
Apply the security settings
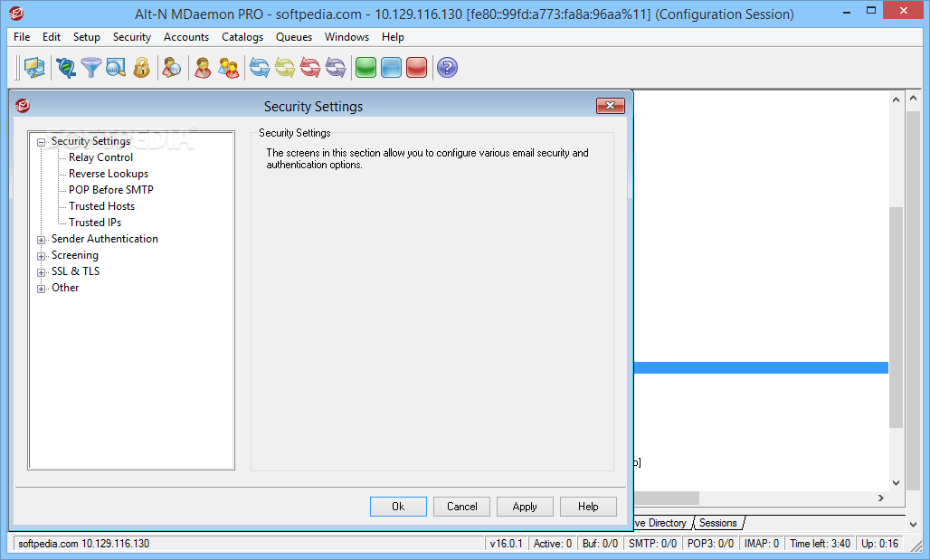tap(525, 507)
